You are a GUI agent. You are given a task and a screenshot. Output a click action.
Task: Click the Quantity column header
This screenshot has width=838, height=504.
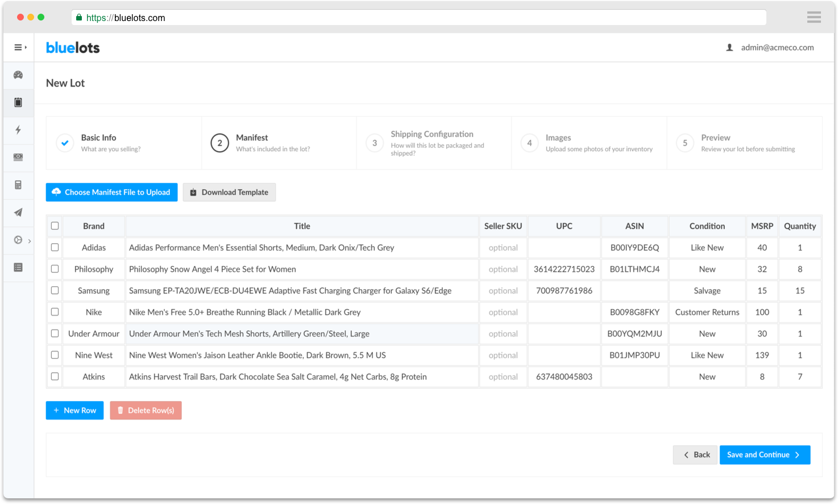(x=799, y=226)
